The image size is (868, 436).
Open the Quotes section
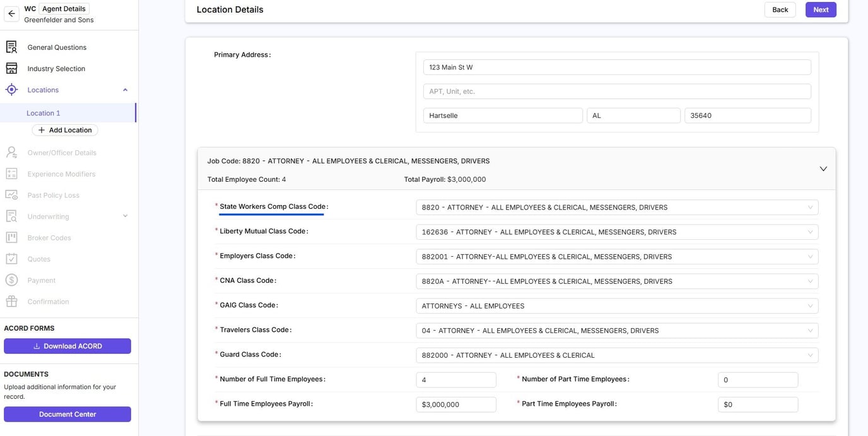point(38,259)
